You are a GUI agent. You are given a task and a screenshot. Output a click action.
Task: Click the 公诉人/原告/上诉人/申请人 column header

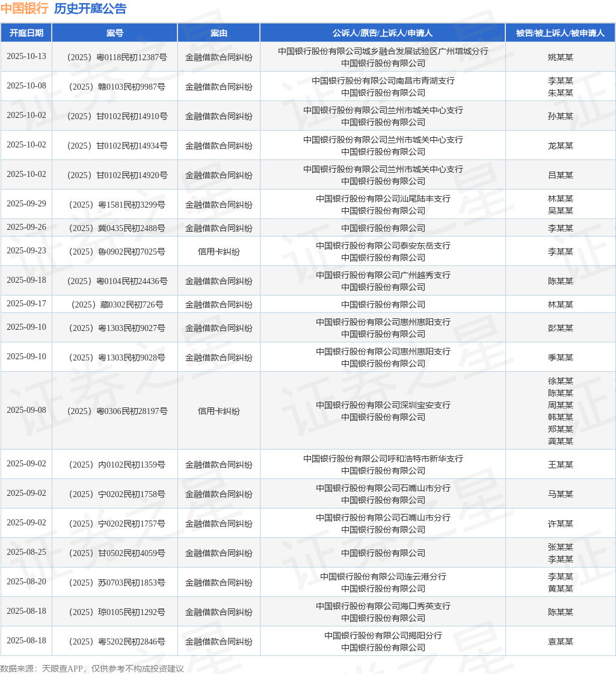tap(383, 33)
